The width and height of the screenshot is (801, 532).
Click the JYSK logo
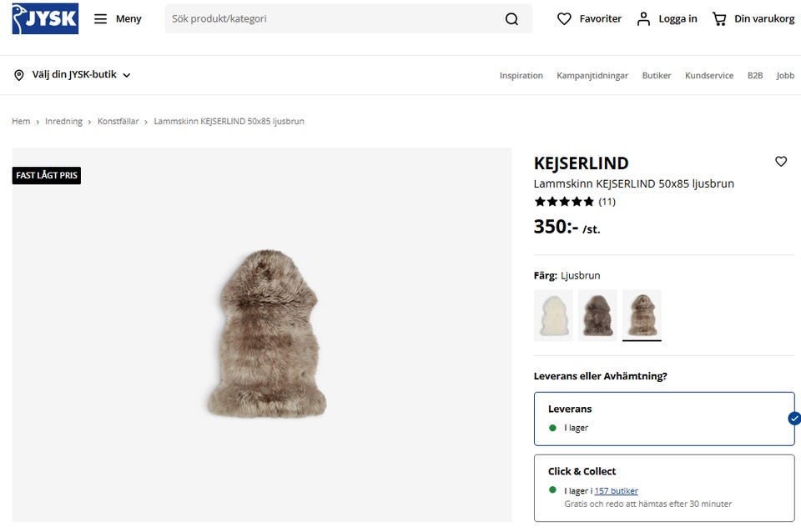coord(44,18)
